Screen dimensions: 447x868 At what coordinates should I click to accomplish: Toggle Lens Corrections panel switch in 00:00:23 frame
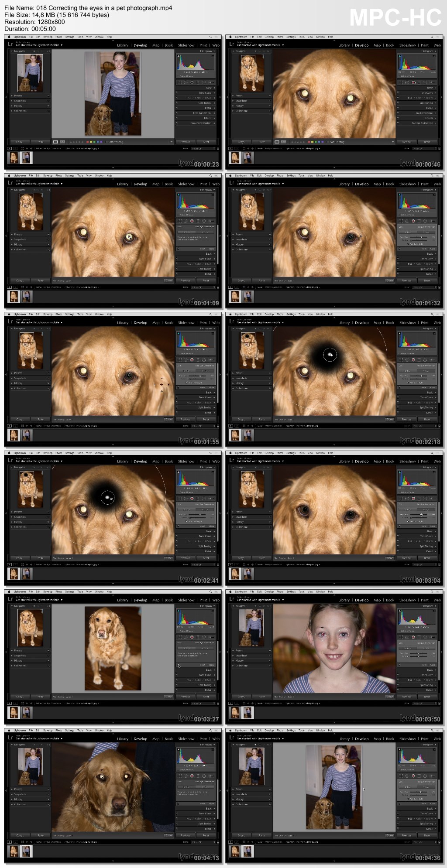click(177, 113)
